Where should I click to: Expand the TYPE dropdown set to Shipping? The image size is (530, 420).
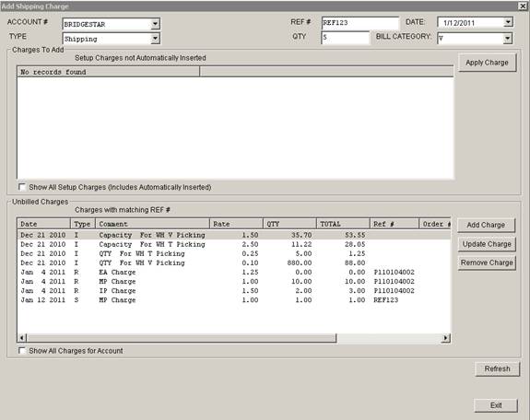[x=155, y=39]
